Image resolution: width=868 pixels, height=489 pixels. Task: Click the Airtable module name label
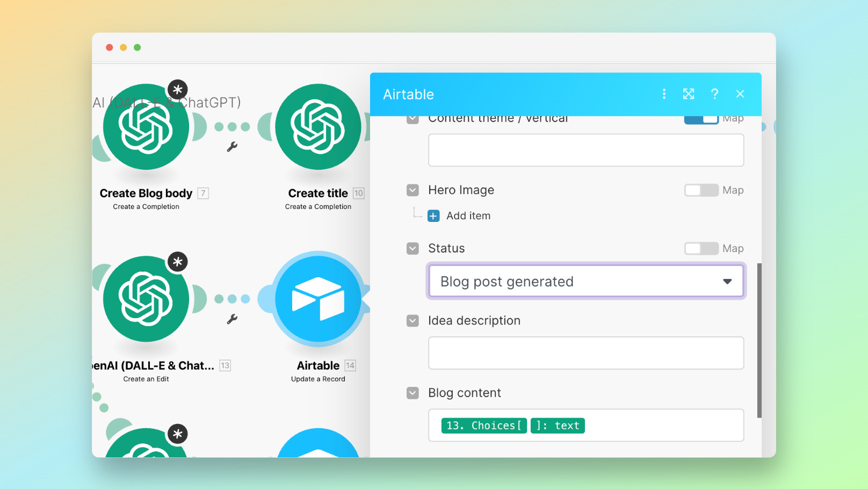pos(318,366)
